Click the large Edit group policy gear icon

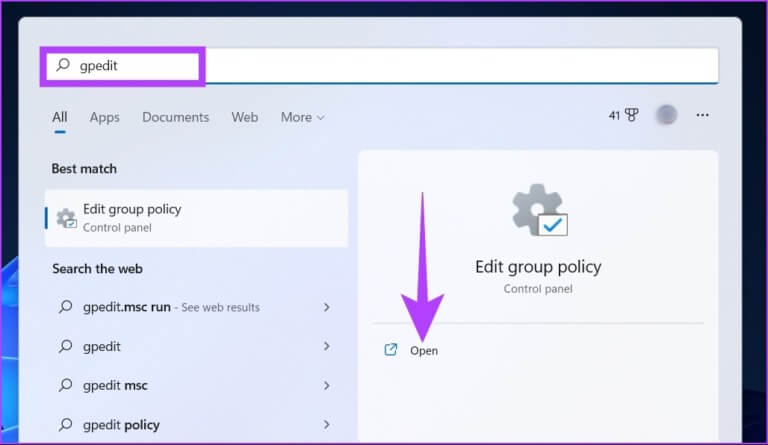[539, 210]
